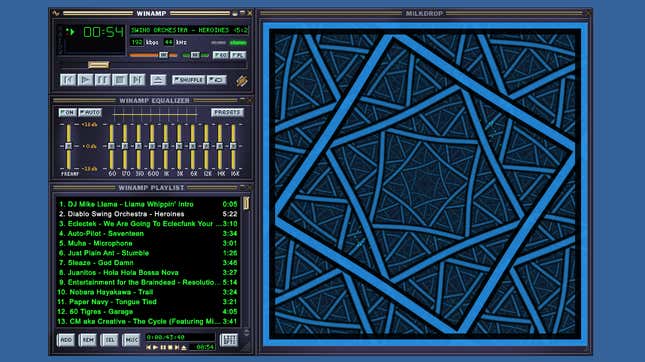Click the 3K equalizer band slider
Image resolution: width=645 pixels, height=362 pixels.
(179, 146)
